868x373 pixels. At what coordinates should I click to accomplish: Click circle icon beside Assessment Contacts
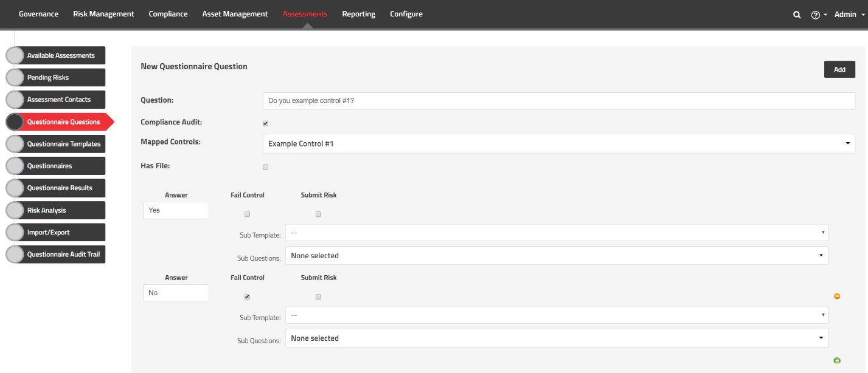tap(15, 100)
